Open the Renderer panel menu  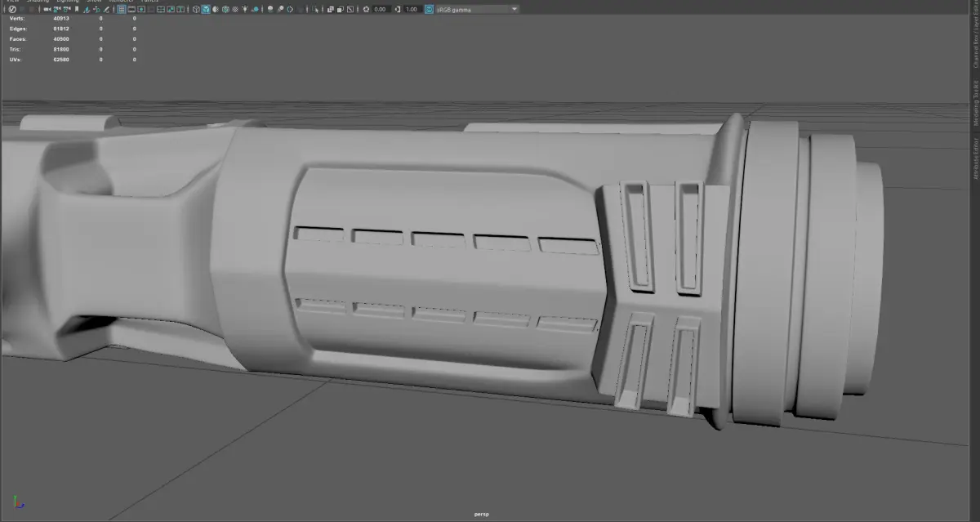[x=120, y=1]
